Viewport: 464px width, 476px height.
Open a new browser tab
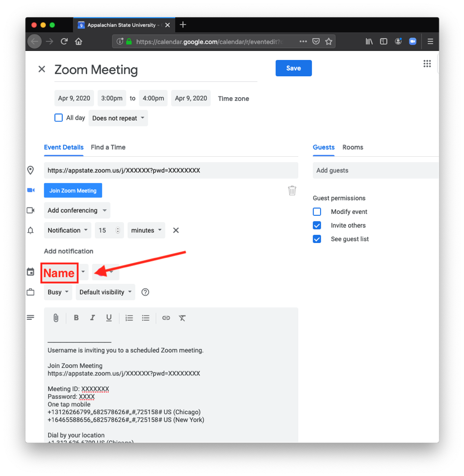coord(182,25)
